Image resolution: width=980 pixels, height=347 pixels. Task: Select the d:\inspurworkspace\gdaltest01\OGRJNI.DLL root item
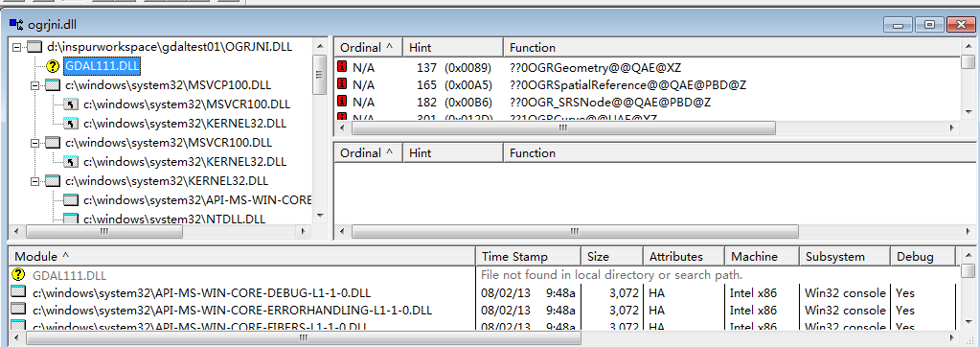click(x=170, y=47)
